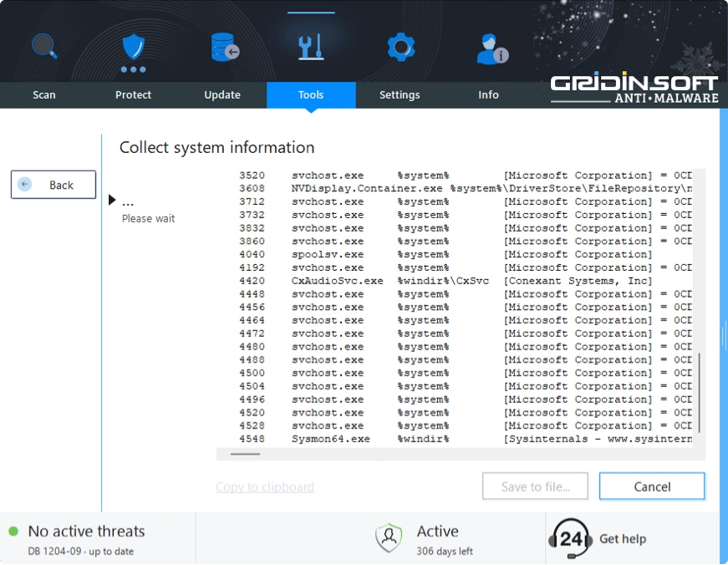Click the Please wait status text
The image size is (728, 565).
(148, 218)
